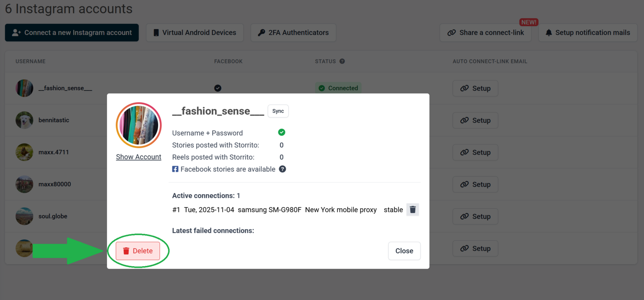The height and width of the screenshot is (300, 644).
Task: Click Share a connect-link
Action: point(485,33)
